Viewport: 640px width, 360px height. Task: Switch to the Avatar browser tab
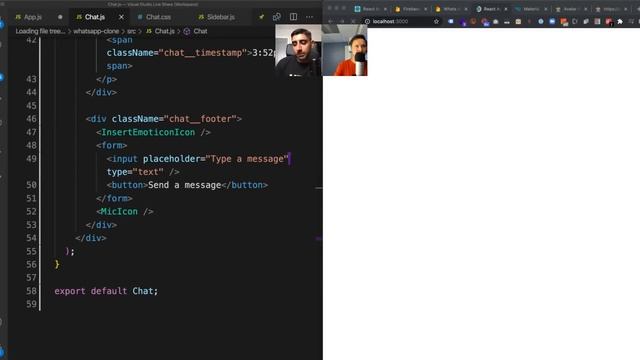[x=571, y=9]
